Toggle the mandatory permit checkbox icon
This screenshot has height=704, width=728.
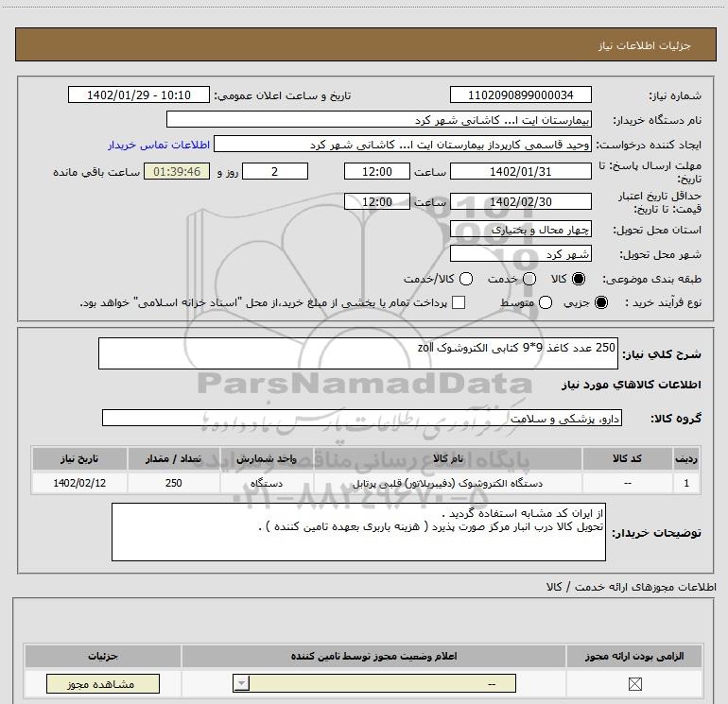[x=634, y=683]
